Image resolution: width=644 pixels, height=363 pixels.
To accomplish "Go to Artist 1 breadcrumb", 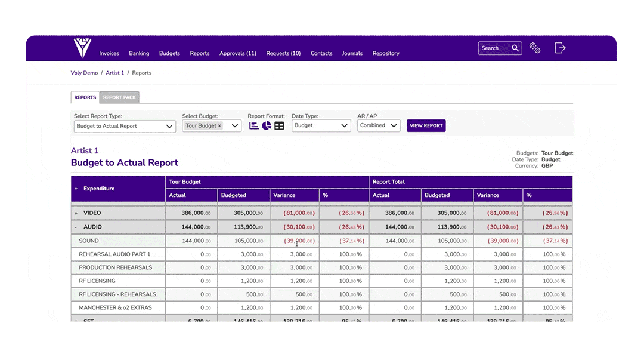I will pyautogui.click(x=114, y=73).
